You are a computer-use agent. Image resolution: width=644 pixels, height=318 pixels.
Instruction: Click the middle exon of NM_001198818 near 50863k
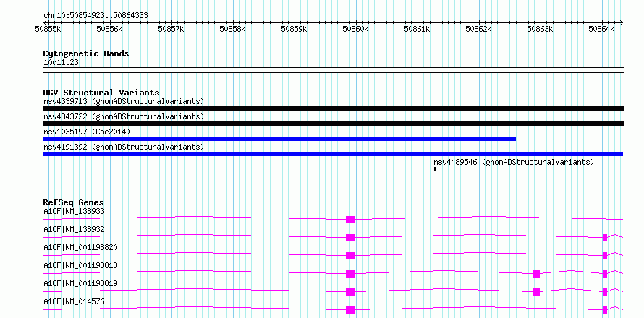(x=536, y=274)
